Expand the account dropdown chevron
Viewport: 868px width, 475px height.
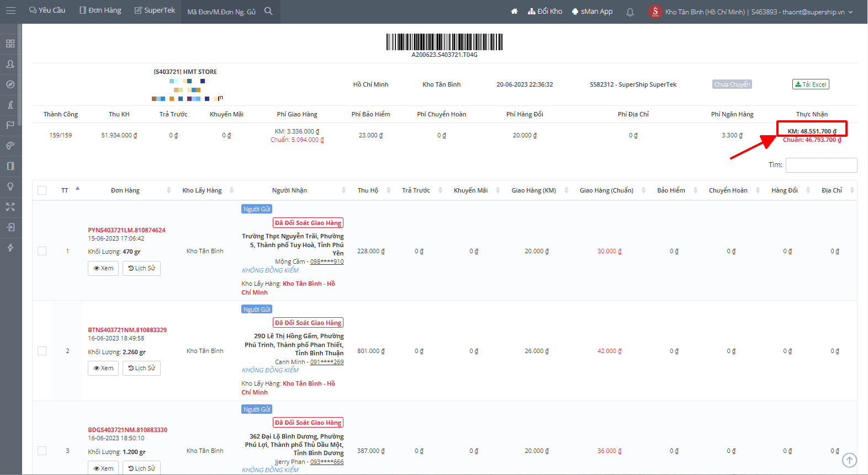click(850, 12)
